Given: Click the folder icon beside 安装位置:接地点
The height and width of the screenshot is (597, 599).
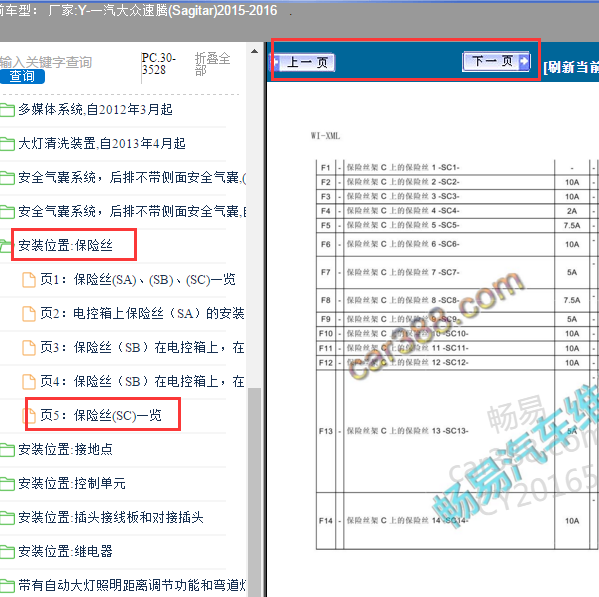Looking at the screenshot, I should pos(7,450).
